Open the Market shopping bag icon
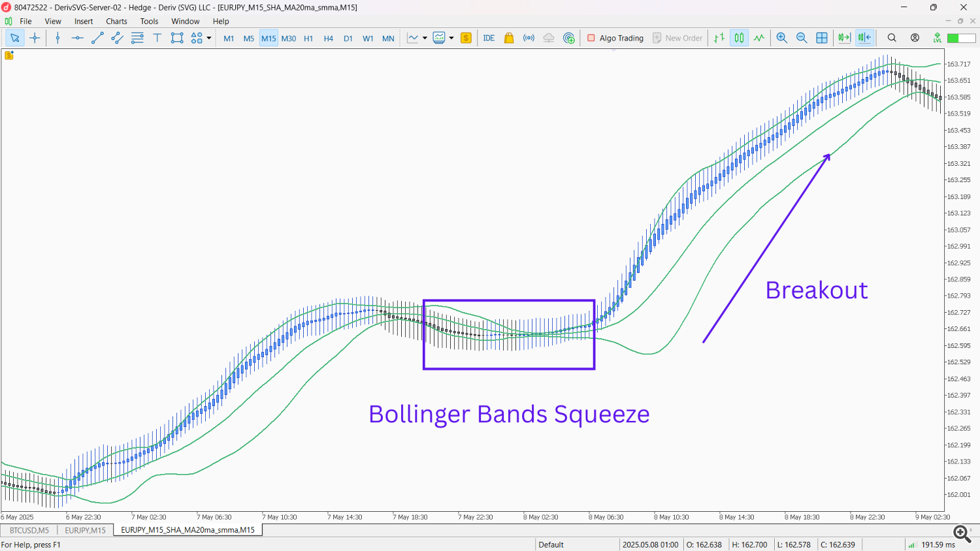Image resolution: width=980 pixels, height=551 pixels. click(509, 38)
